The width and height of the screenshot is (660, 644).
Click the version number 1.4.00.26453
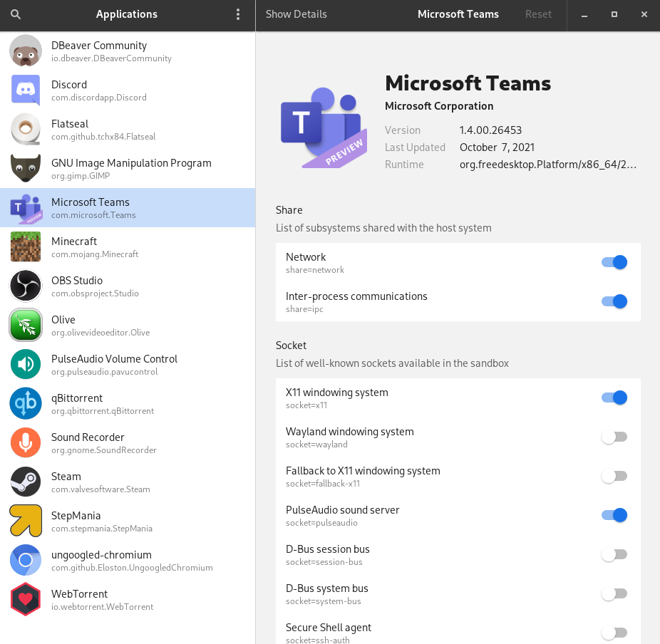[x=490, y=130]
